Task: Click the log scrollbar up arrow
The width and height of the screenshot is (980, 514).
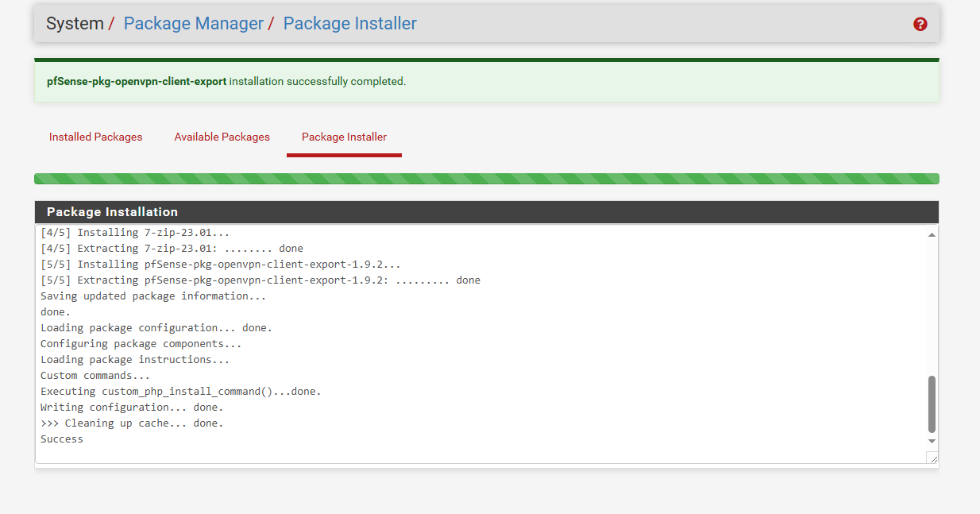Action: [932, 234]
